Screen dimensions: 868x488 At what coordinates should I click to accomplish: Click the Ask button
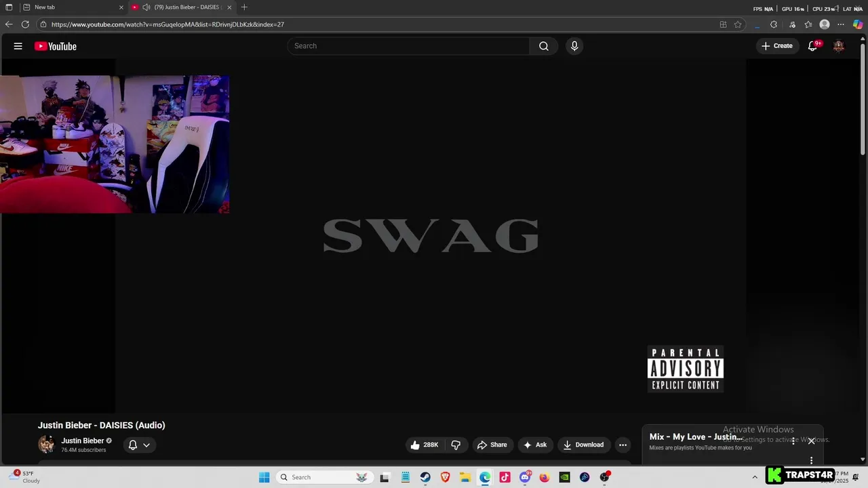click(536, 445)
